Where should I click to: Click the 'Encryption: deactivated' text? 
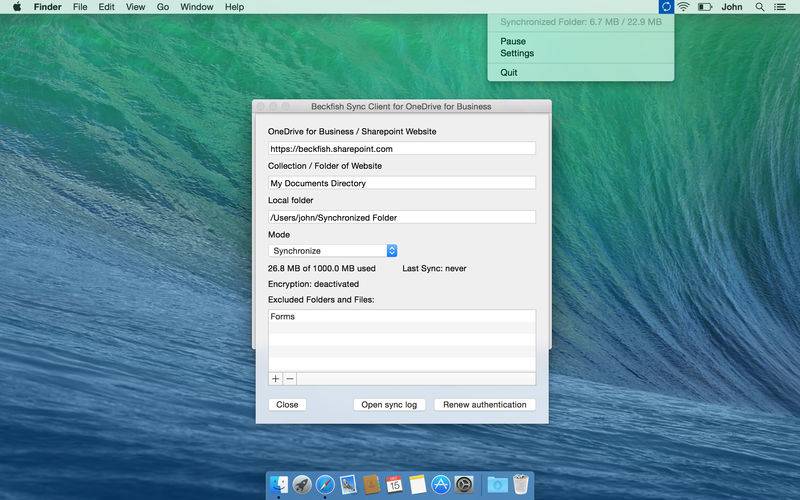313,284
